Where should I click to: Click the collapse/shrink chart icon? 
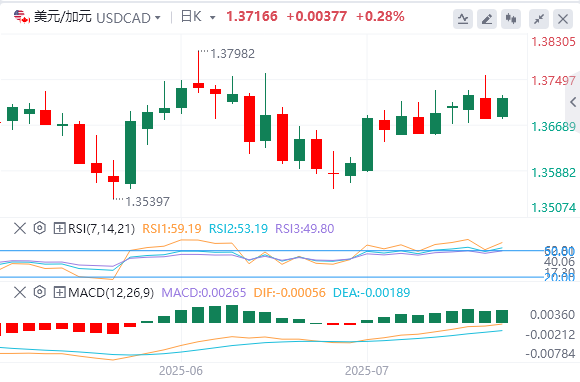point(539,19)
